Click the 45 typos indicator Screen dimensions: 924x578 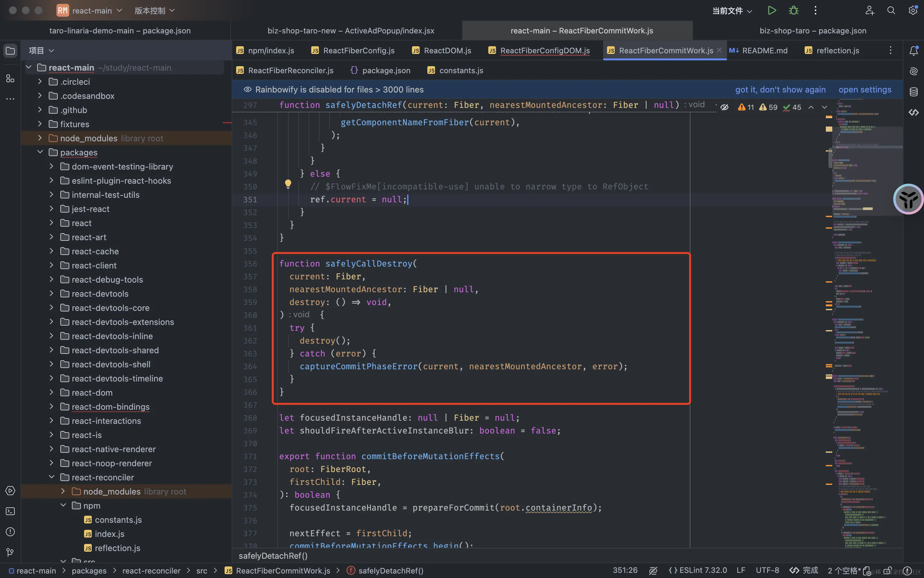point(791,108)
